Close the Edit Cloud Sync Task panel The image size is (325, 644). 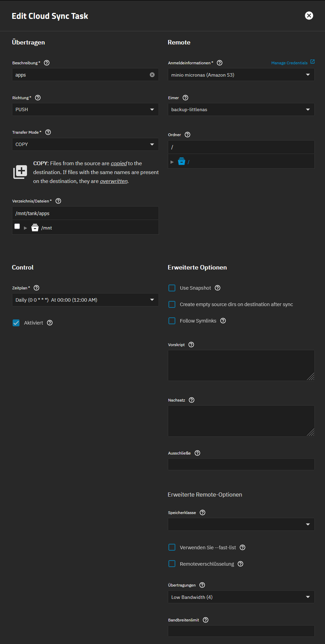[x=309, y=15]
